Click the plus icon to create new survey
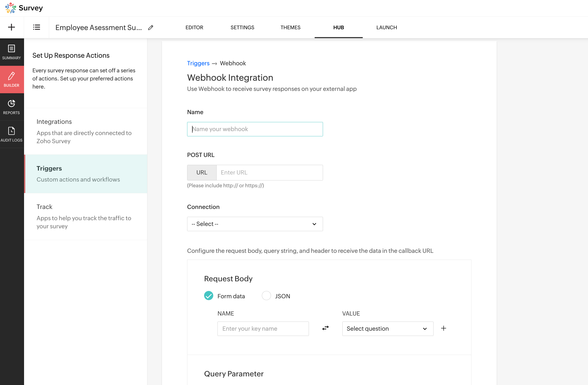This screenshot has width=588, height=385. pyautogui.click(x=11, y=27)
